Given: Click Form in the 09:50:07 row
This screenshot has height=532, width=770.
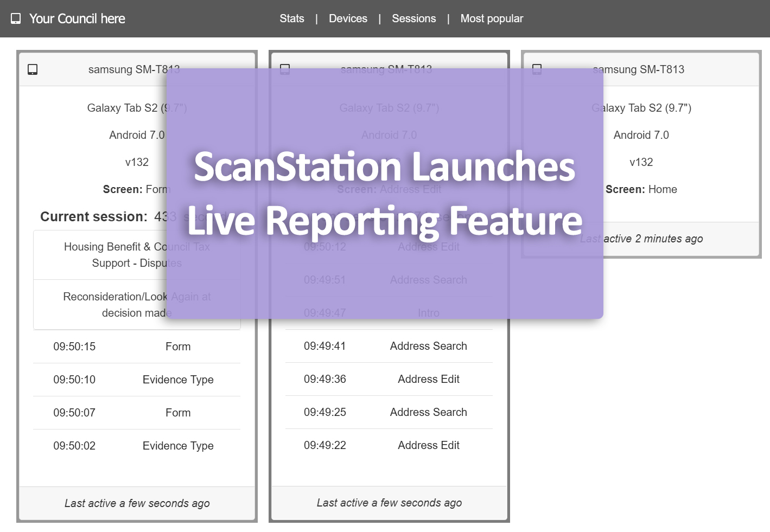Looking at the screenshot, I should tap(178, 413).
